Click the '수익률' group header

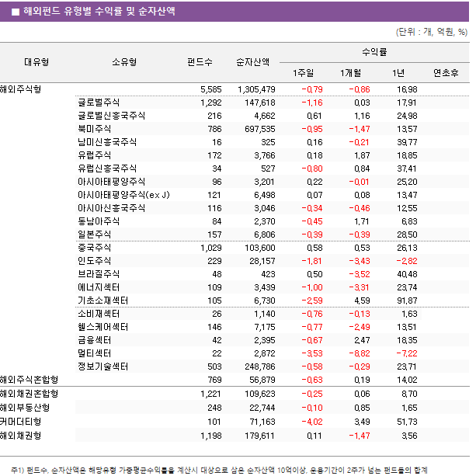point(374,52)
